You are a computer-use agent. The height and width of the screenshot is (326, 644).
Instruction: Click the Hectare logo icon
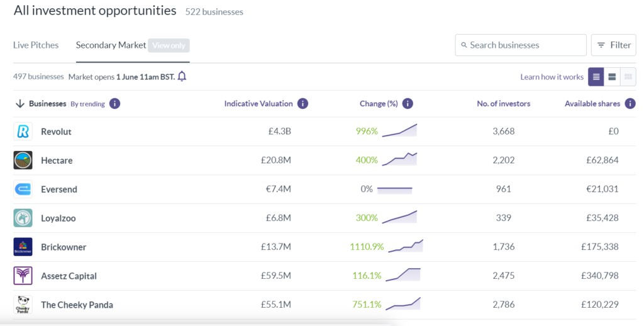point(23,160)
